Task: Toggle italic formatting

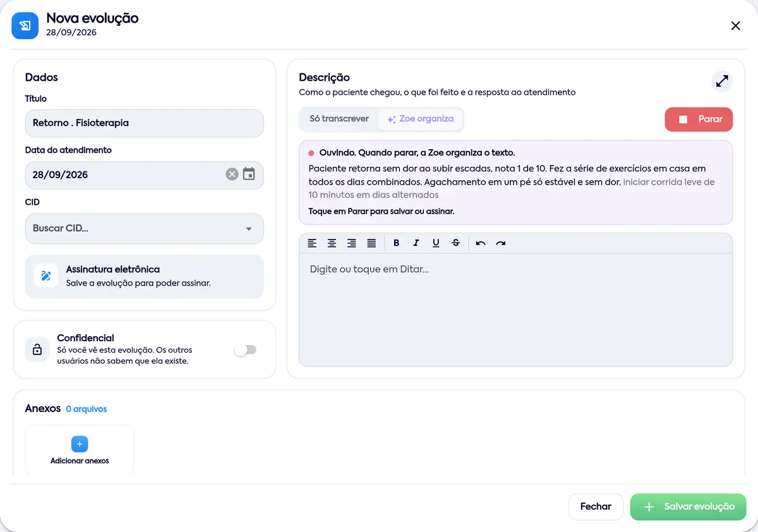Action: point(416,243)
